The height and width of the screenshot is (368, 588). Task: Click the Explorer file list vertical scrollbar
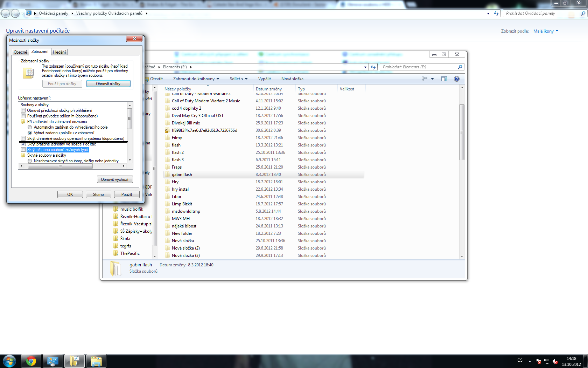tap(462, 132)
